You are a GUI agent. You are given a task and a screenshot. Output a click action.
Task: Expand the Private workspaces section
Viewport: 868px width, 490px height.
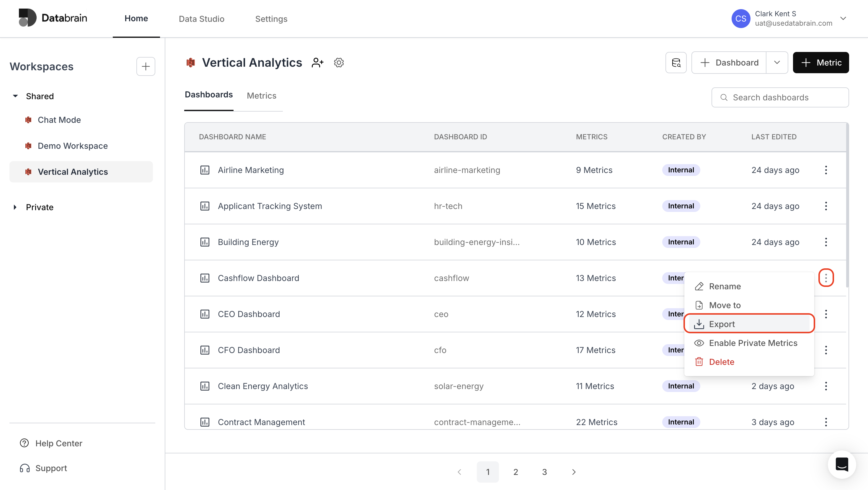coord(15,207)
